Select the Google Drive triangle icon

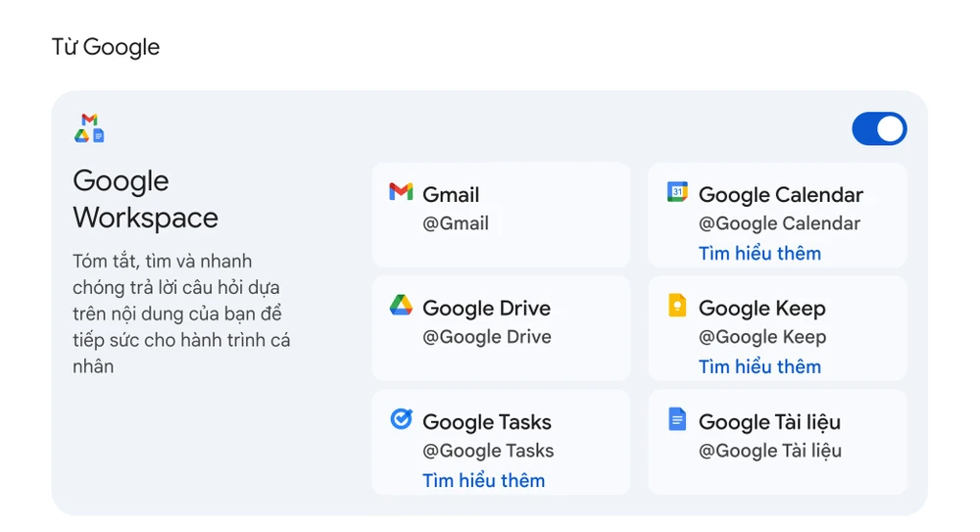pyautogui.click(x=401, y=306)
